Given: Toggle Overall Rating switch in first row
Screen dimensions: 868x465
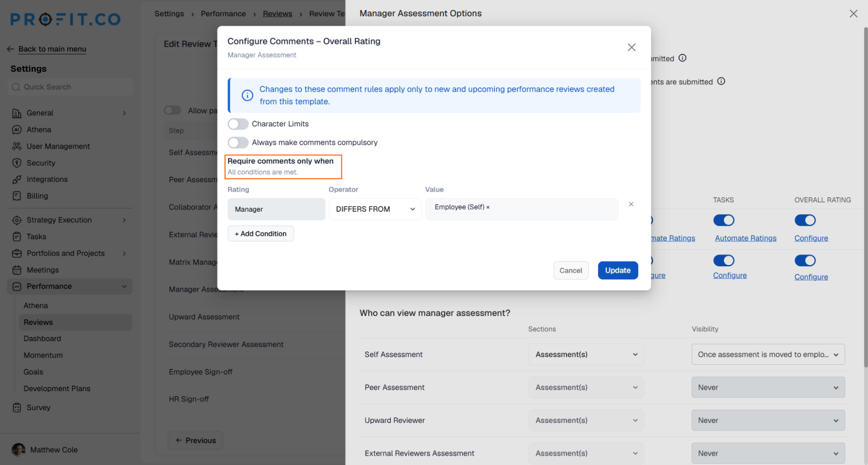Looking at the screenshot, I should [x=805, y=220].
